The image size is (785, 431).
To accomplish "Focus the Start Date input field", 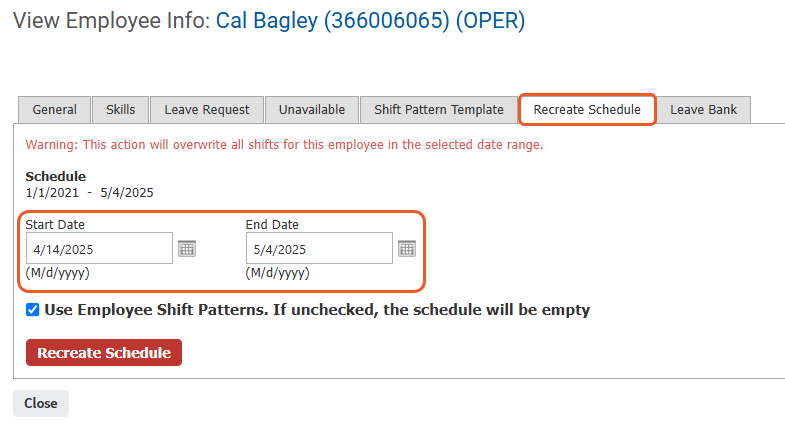I will (x=99, y=248).
